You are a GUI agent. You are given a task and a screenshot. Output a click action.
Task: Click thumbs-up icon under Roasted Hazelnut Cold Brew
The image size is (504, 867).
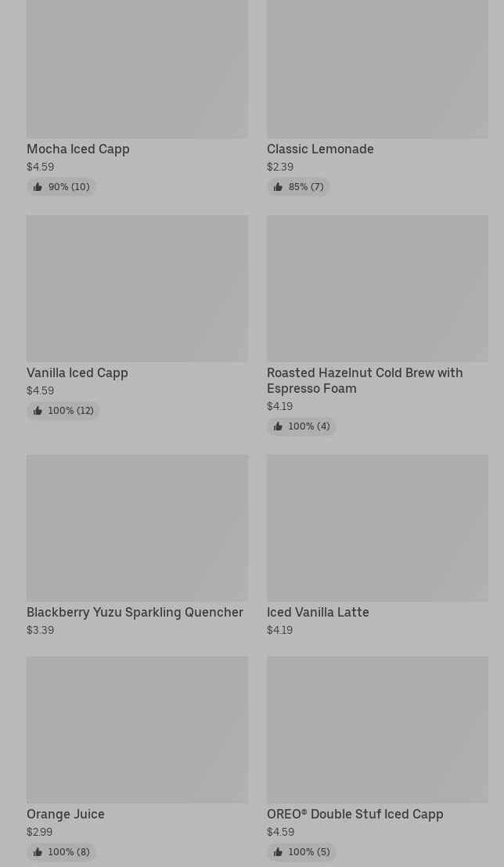pyautogui.click(x=278, y=426)
